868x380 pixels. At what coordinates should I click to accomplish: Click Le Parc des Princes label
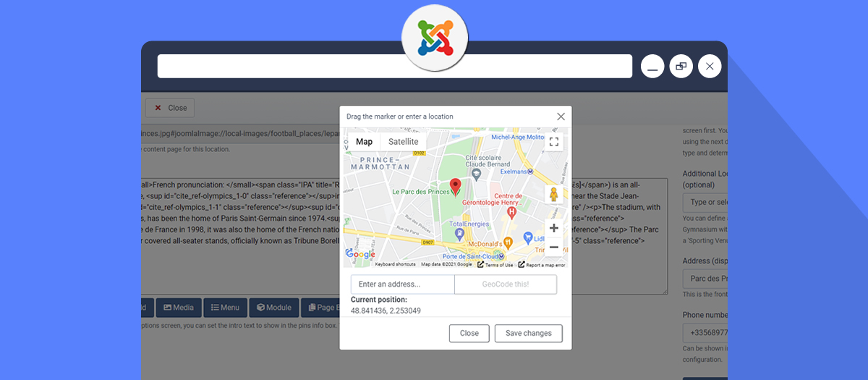click(420, 192)
